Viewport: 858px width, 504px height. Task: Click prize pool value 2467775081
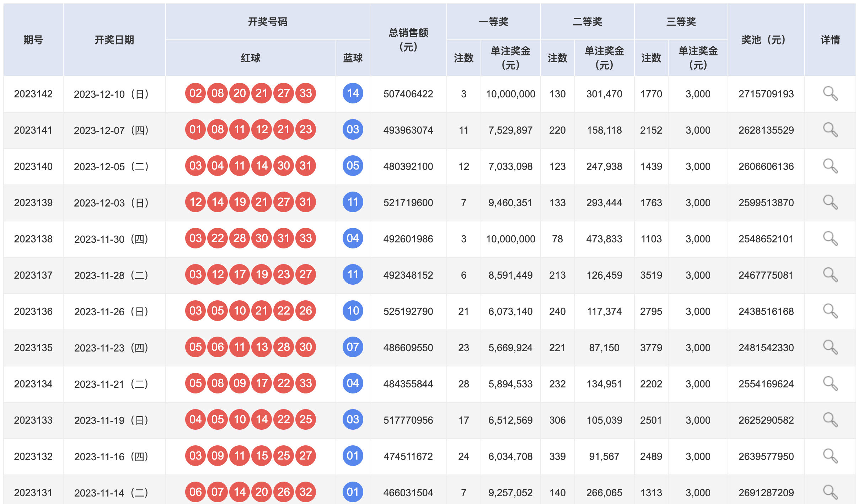tap(766, 275)
